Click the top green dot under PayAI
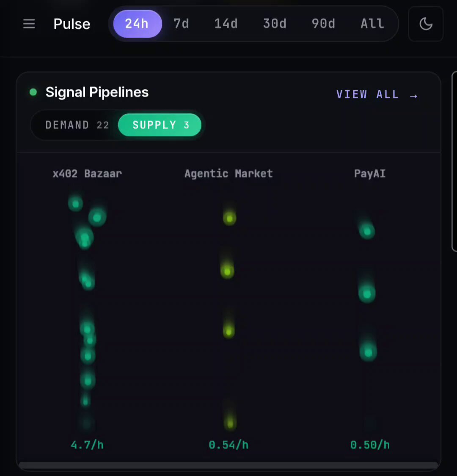Image resolution: width=457 pixels, height=476 pixels. coord(367,231)
